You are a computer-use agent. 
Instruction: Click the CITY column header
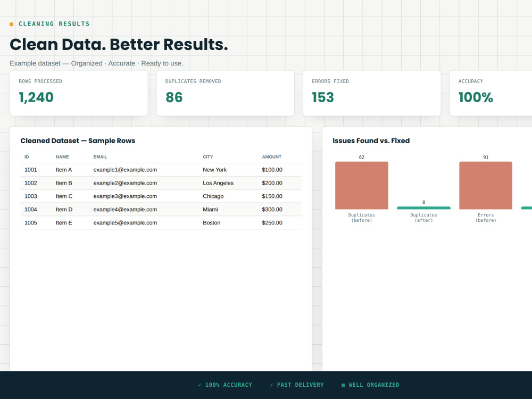[x=208, y=157]
